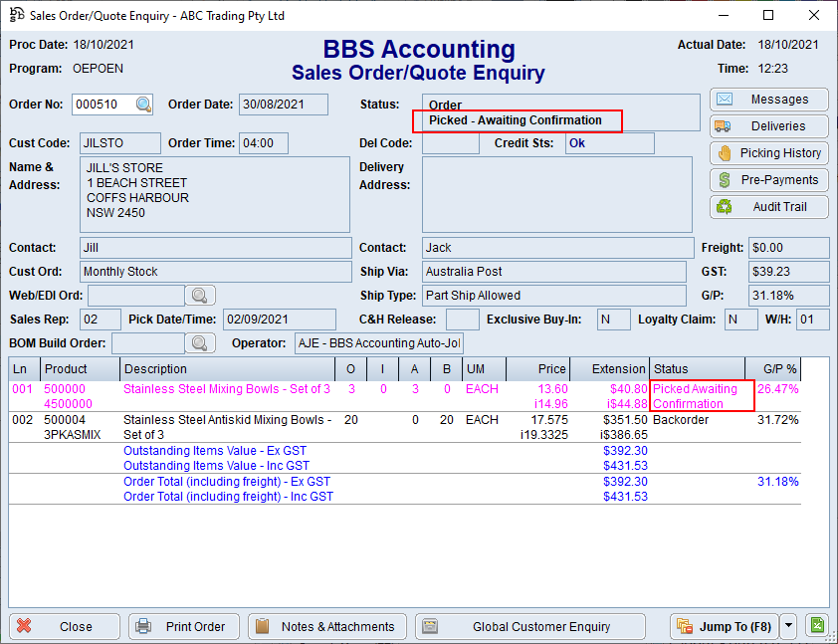Click the Web/EDI Ord lookup magnifier icon
Screen dimensions: 838x644
pyautogui.click(x=199, y=296)
